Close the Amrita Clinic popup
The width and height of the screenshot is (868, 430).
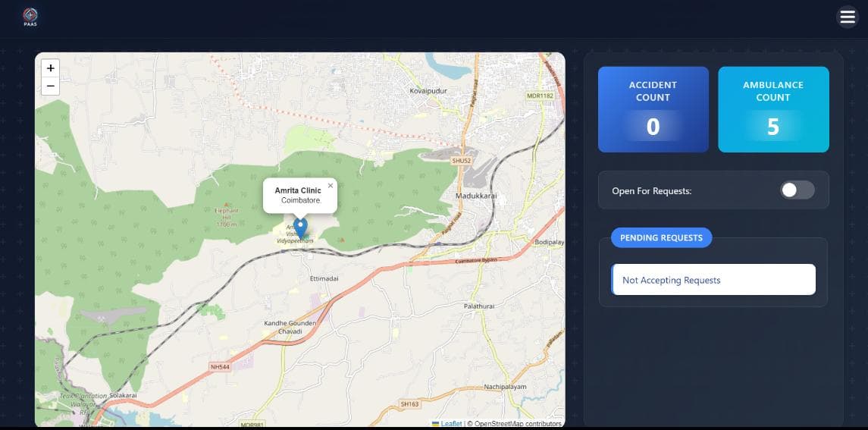pyautogui.click(x=331, y=186)
